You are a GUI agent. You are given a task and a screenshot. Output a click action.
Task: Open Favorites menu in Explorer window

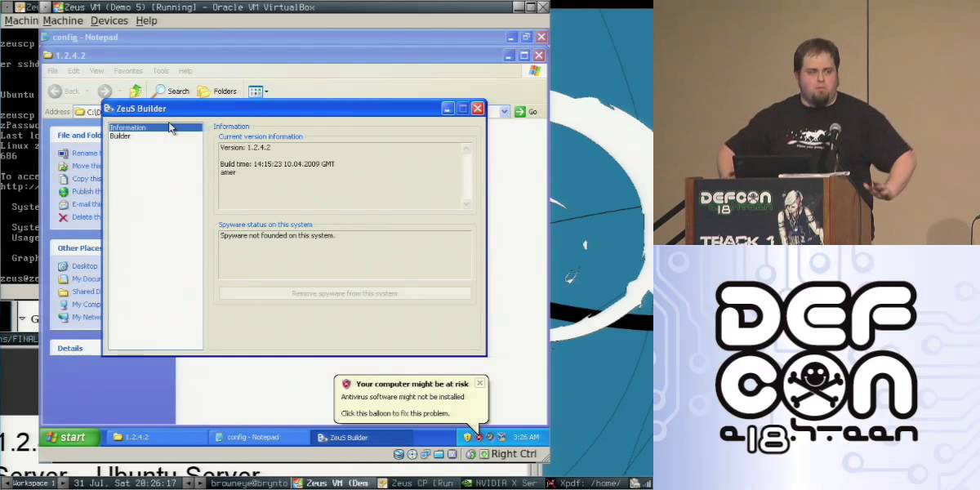(x=128, y=71)
